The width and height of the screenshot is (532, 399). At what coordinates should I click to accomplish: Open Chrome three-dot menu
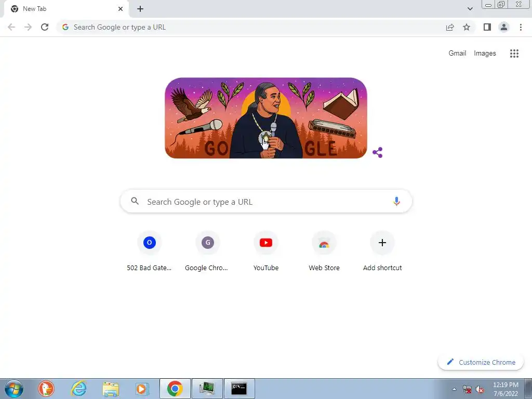tap(521, 27)
